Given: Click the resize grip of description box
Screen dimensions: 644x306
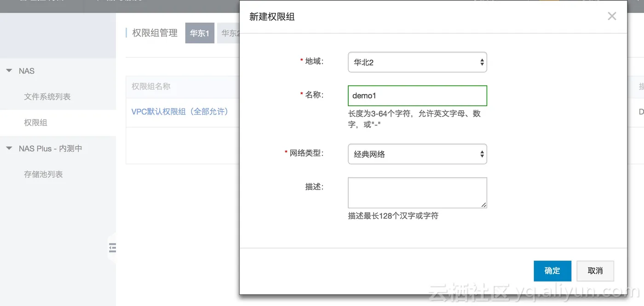Looking at the screenshot, I should [483, 205].
